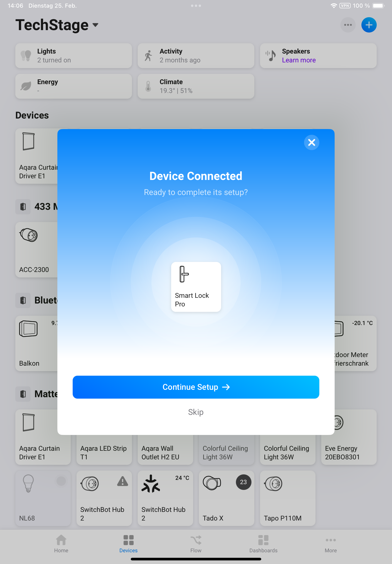This screenshot has width=392, height=564.
Task: Open the Lights summary card
Action: point(73,56)
